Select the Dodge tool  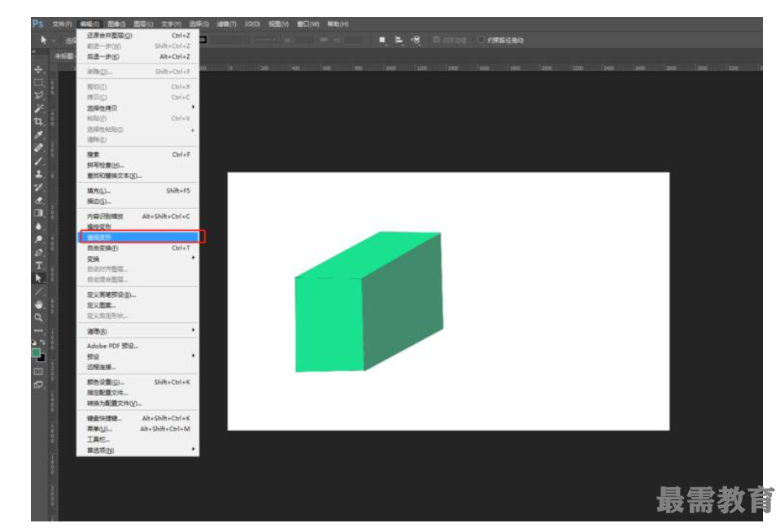click(38, 239)
